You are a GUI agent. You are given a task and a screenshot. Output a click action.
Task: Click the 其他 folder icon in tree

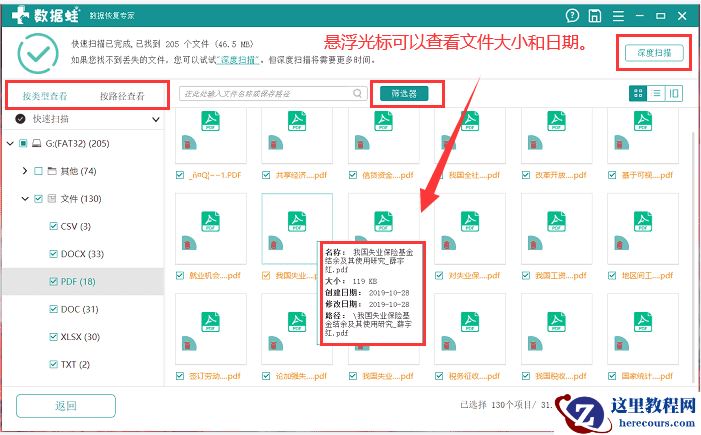click(x=52, y=171)
